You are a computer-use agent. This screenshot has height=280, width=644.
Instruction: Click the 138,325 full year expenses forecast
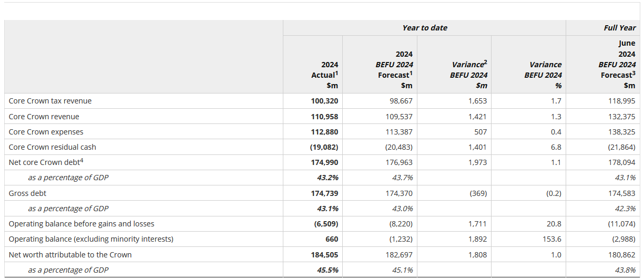[622, 132]
